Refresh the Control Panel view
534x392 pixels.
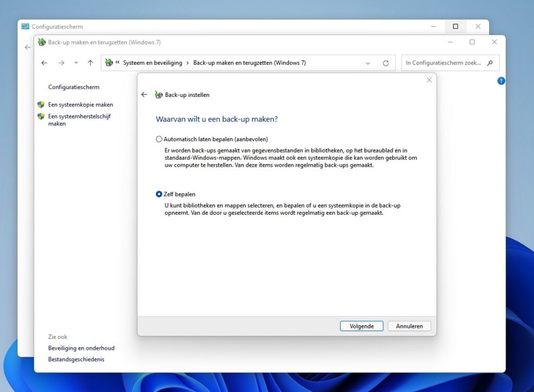[x=386, y=63]
